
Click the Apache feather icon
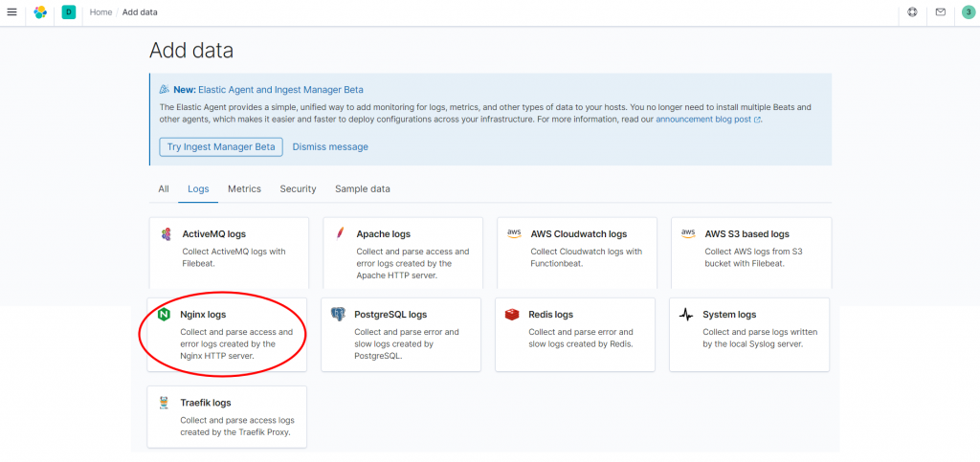(x=340, y=234)
